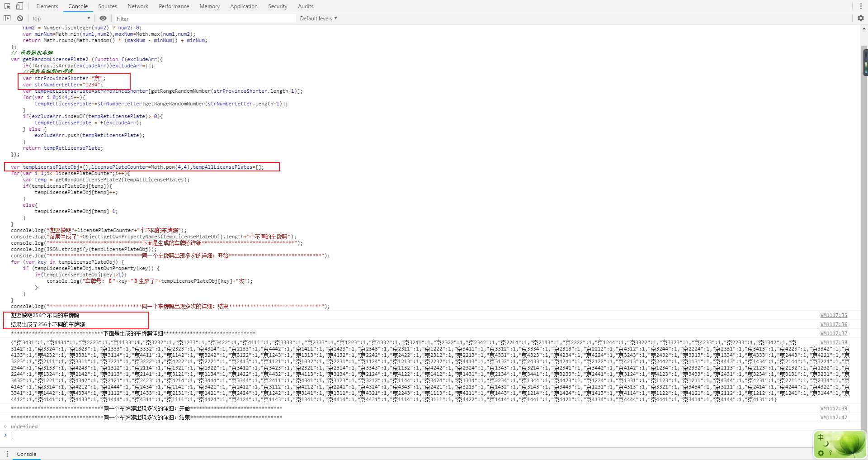868x460 pixels.
Task: Open source link VM1117:39
Action: [834, 408]
